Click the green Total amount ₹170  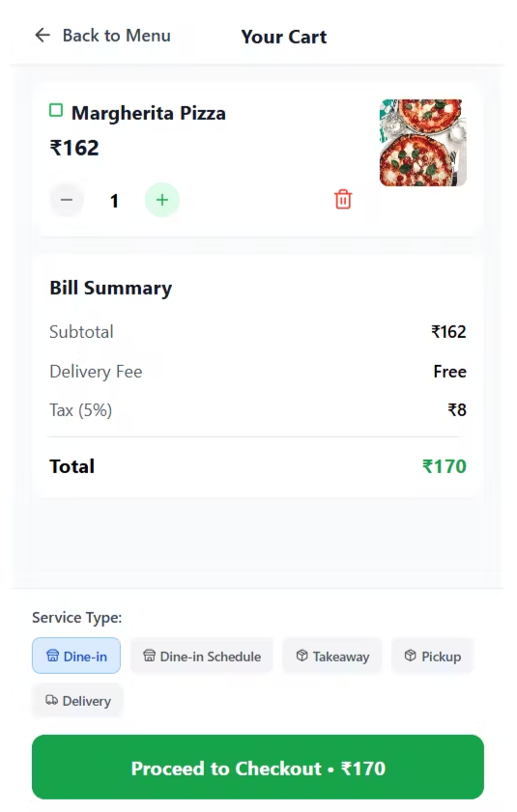(x=445, y=466)
